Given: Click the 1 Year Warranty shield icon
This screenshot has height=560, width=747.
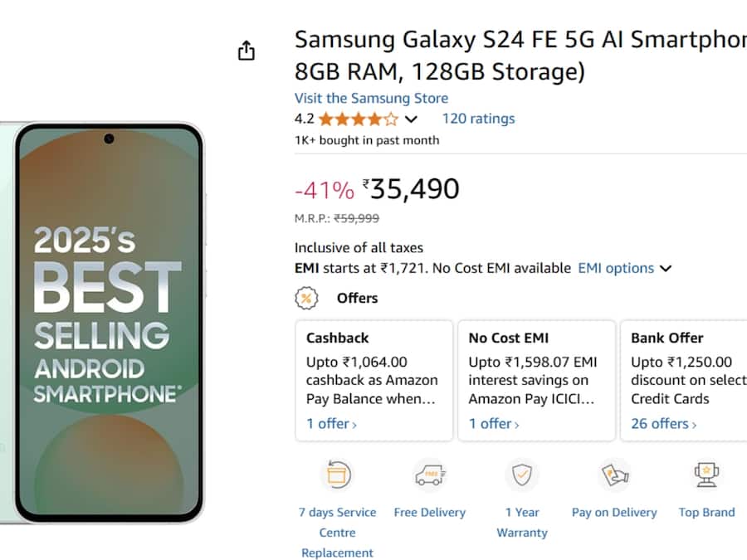Looking at the screenshot, I should [x=522, y=475].
